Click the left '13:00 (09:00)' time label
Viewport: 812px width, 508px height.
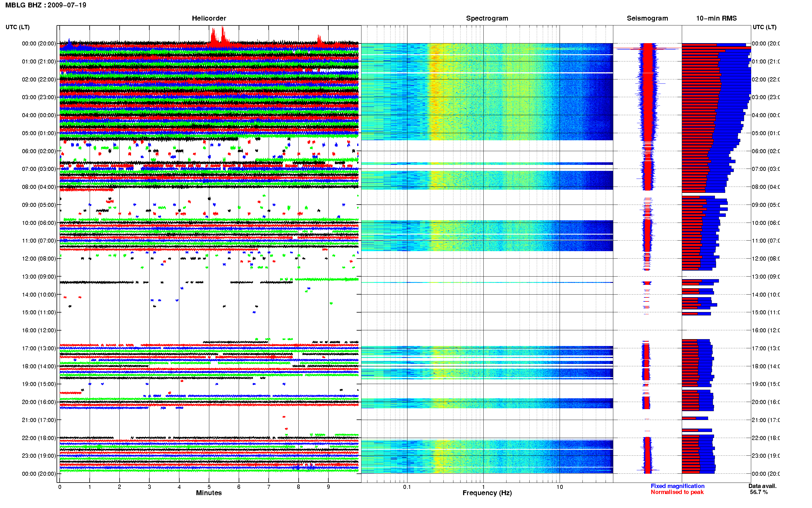[39, 277]
